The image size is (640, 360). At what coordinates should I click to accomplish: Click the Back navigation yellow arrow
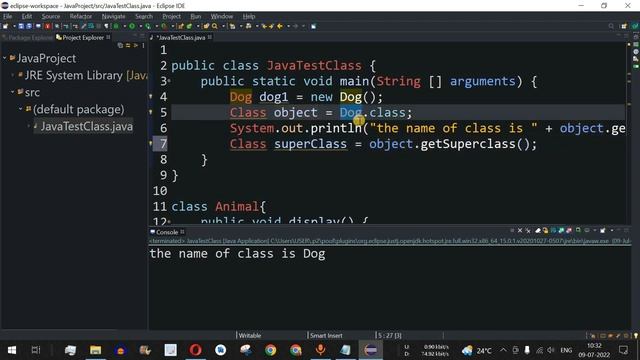280,26
